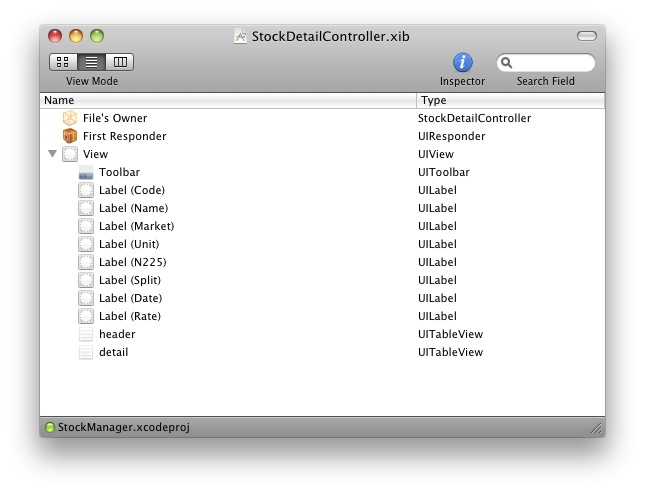Select the Toolbar tree item name

[119, 172]
